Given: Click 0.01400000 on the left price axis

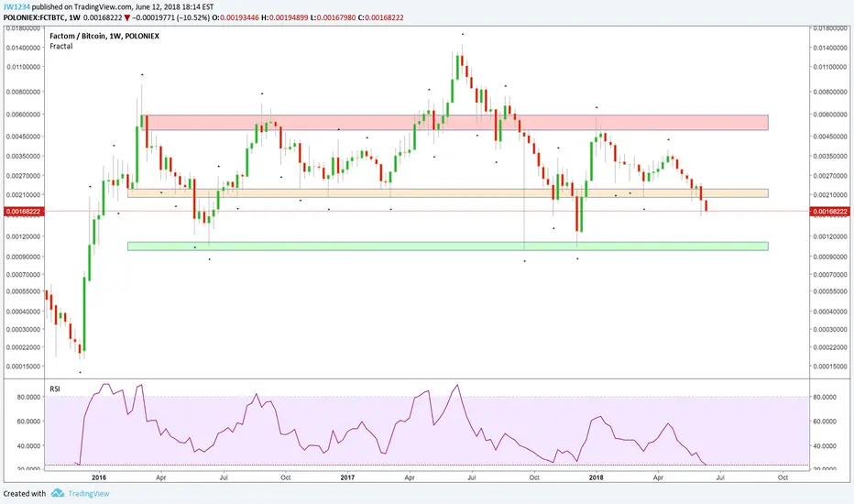Looking at the screenshot, I should point(24,48).
